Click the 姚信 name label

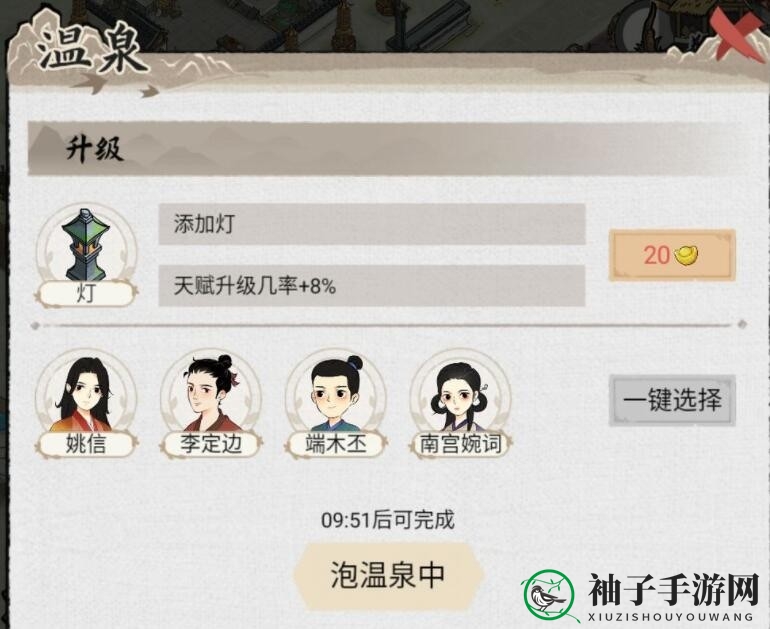point(86,444)
